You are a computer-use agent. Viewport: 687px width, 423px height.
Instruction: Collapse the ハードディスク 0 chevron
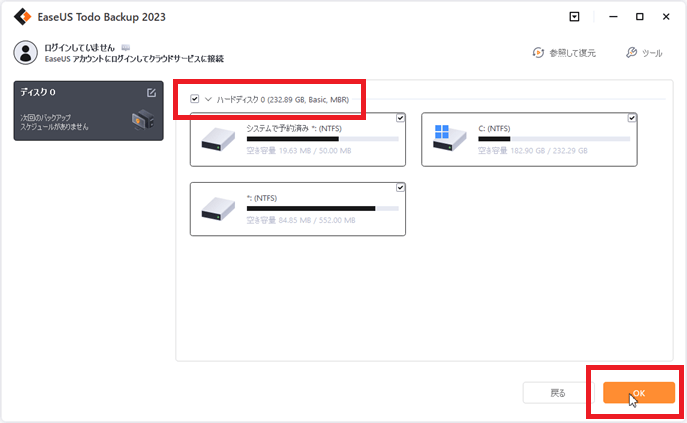208,99
